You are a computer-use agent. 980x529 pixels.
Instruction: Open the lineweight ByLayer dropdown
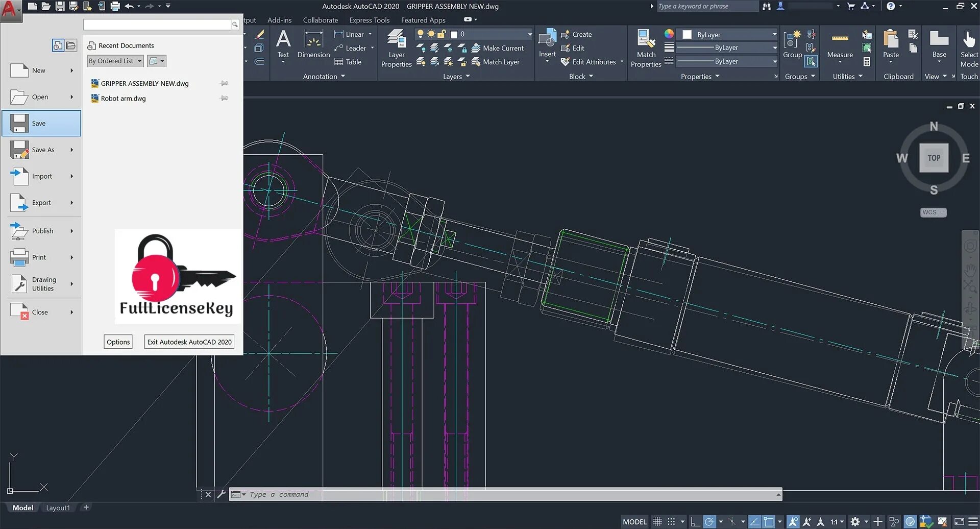point(727,47)
